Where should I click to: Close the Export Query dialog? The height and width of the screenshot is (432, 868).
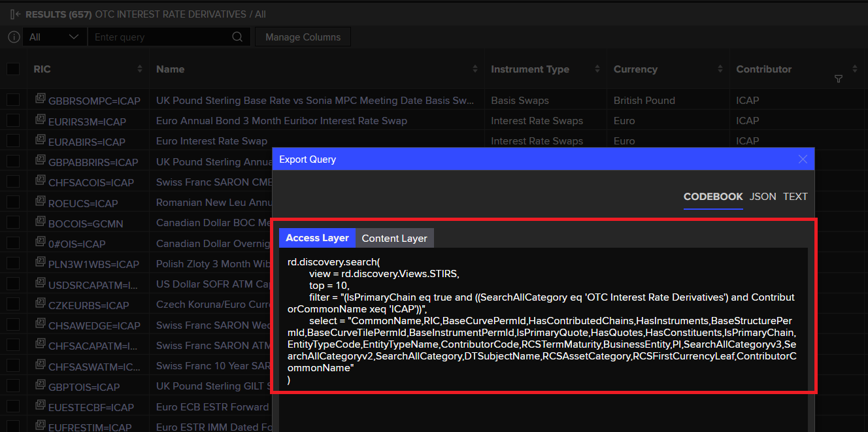coord(803,159)
